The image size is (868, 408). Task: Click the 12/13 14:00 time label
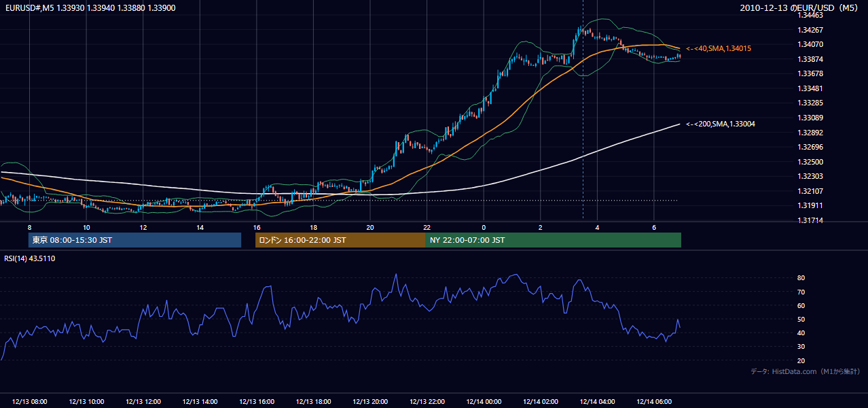pos(200,402)
